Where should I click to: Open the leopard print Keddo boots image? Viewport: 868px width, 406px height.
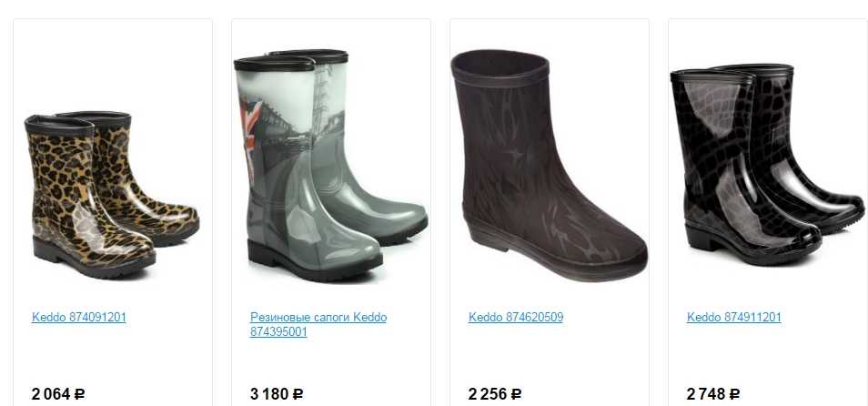pyautogui.click(x=112, y=194)
